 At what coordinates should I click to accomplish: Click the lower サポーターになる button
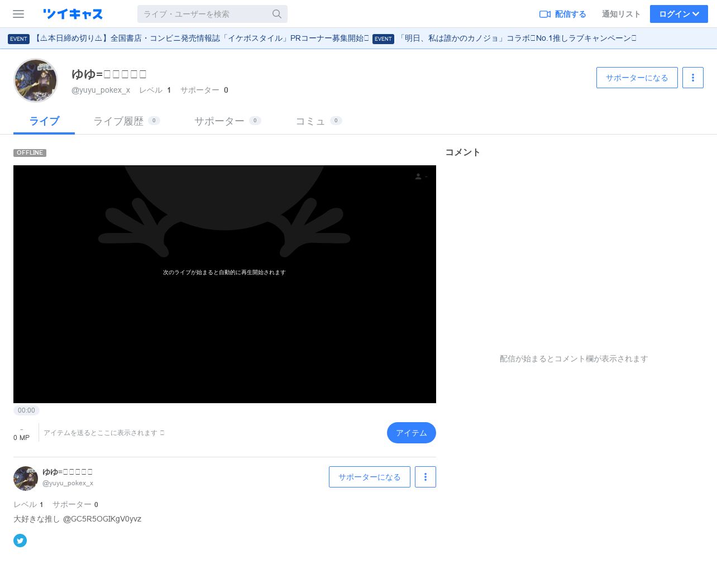click(370, 477)
